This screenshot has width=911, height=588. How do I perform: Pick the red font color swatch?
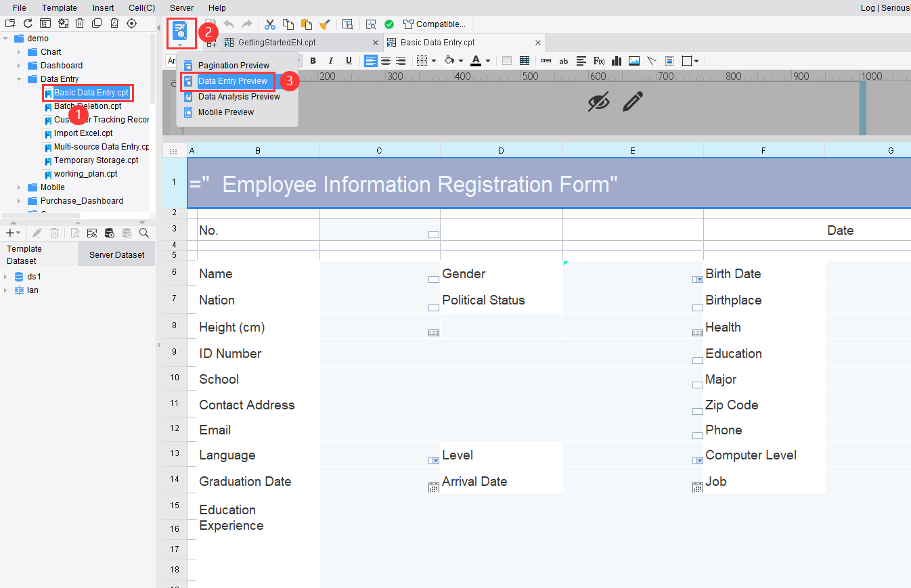point(476,65)
